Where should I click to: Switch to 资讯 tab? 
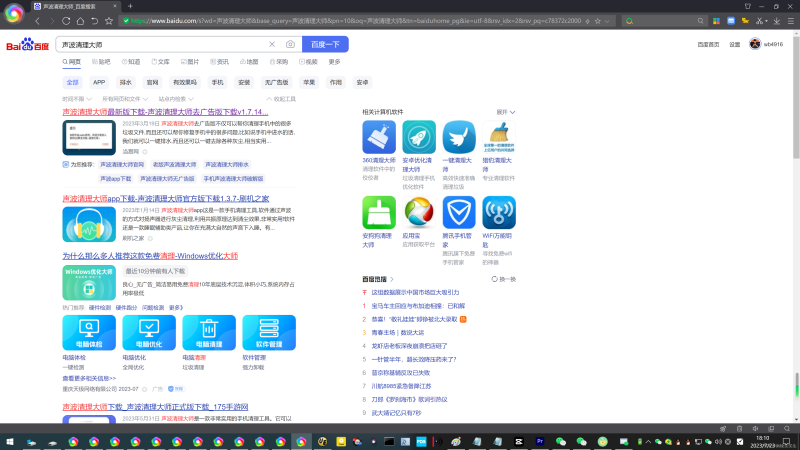click(219, 62)
